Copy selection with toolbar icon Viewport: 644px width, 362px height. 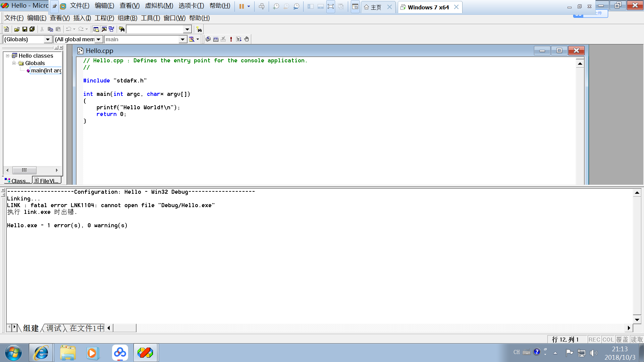[50, 29]
